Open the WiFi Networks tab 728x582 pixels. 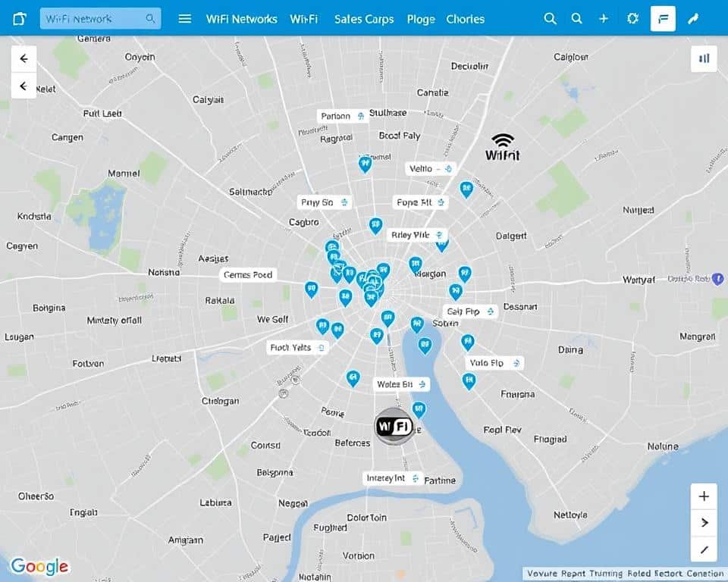coord(241,19)
